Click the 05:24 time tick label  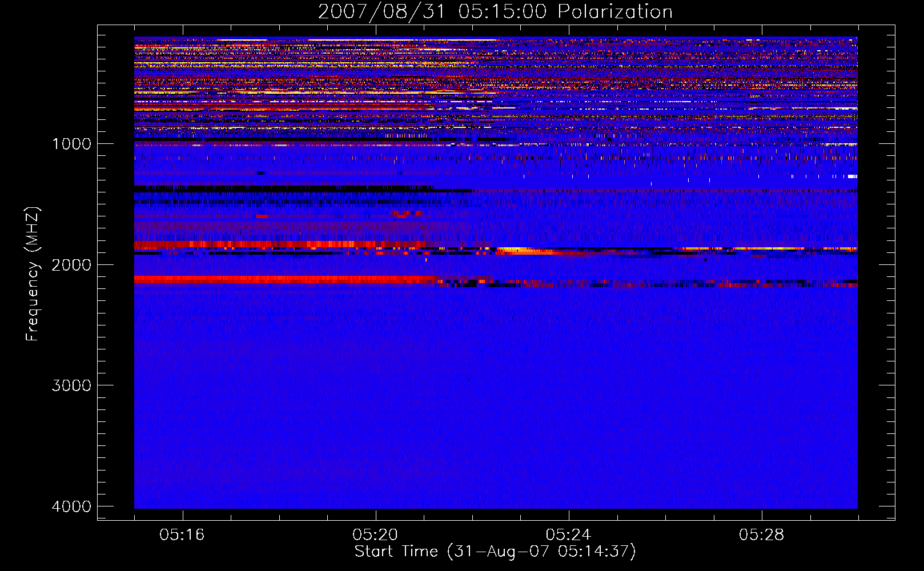568,535
